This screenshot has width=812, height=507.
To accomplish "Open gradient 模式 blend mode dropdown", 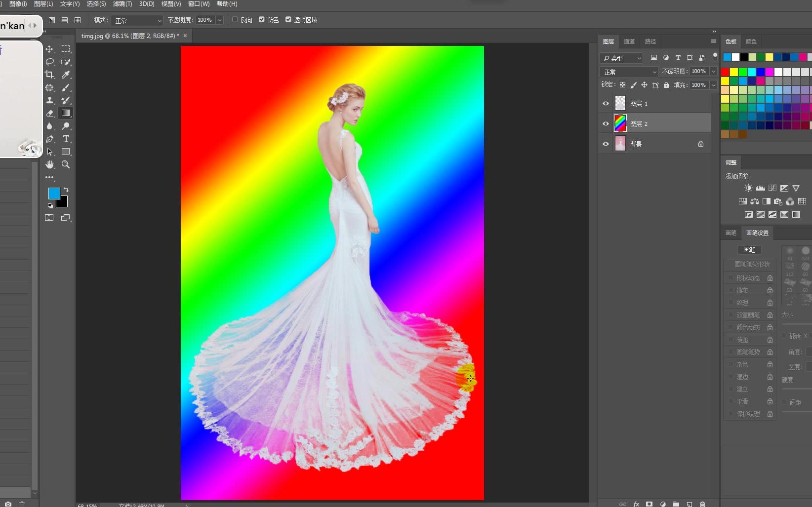I will [x=137, y=20].
